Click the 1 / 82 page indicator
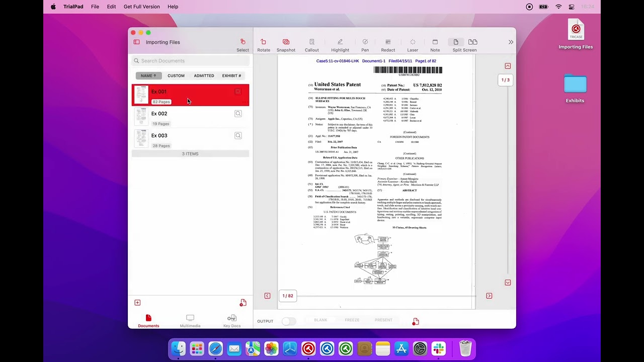Screen dimensions: 644x362 [288, 296]
